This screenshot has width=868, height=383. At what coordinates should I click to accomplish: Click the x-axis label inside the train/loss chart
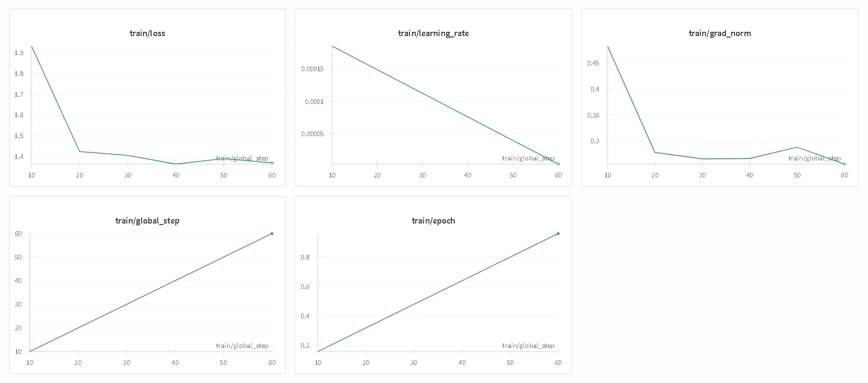pos(242,158)
